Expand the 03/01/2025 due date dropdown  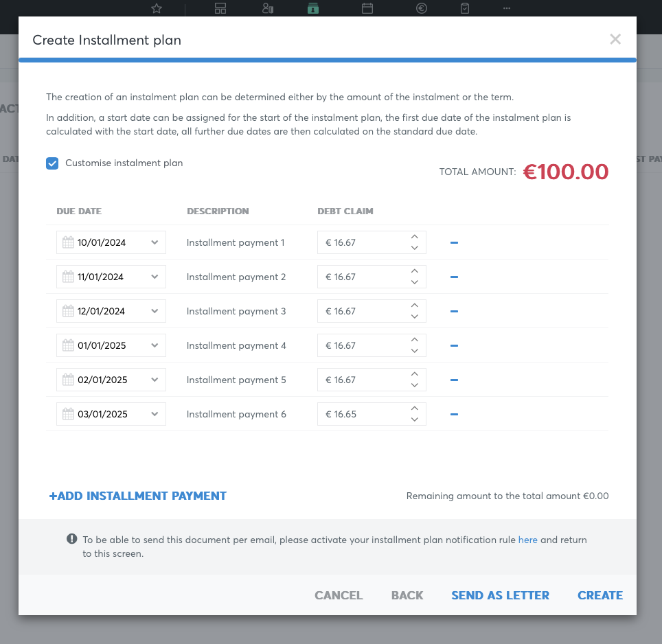click(x=155, y=414)
